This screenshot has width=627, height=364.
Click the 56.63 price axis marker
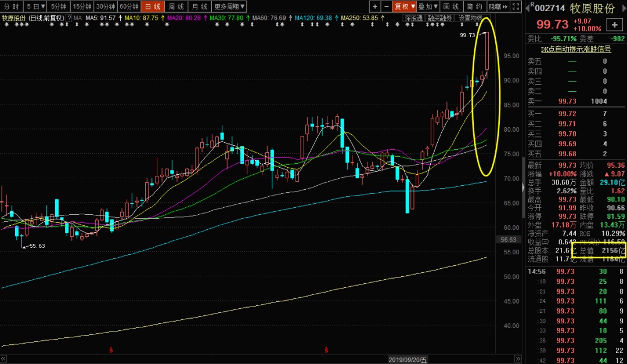coord(509,240)
